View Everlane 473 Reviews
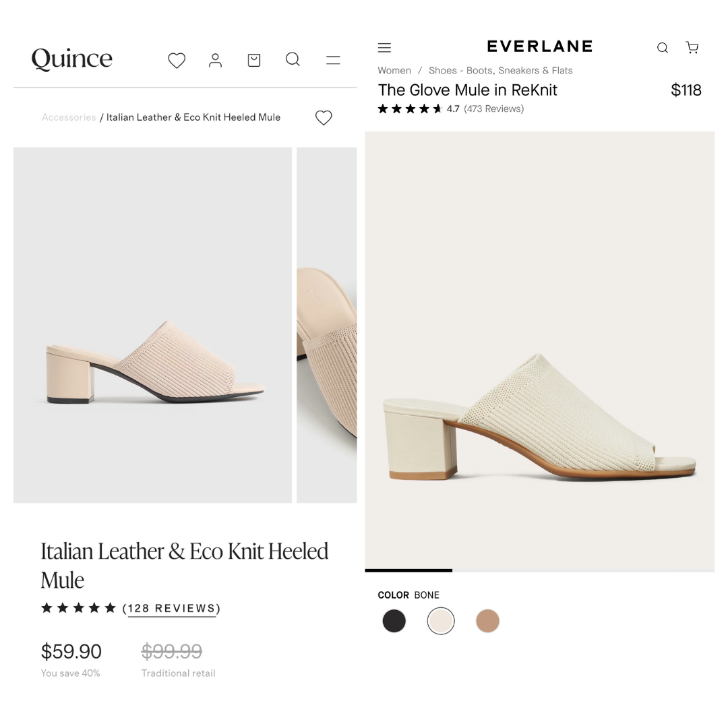 click(493, 109)
